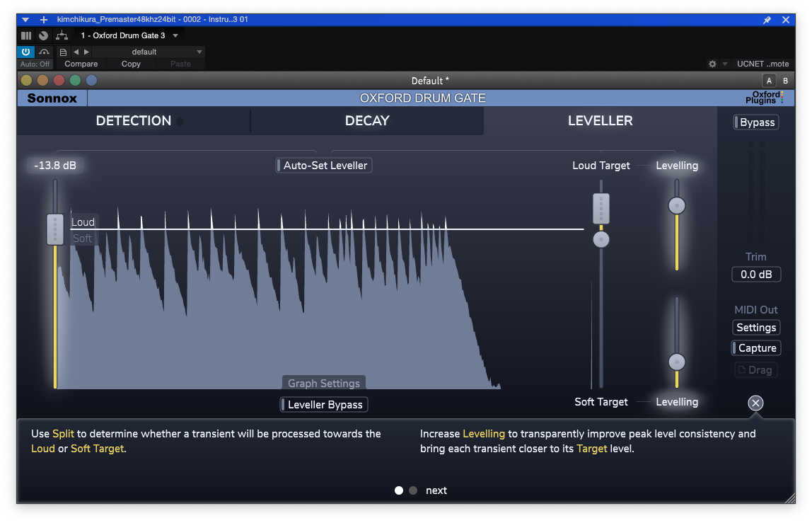Select first help page dot
Image resolution: width=812 pixels, height=523 pixels.
click(399, 490)
